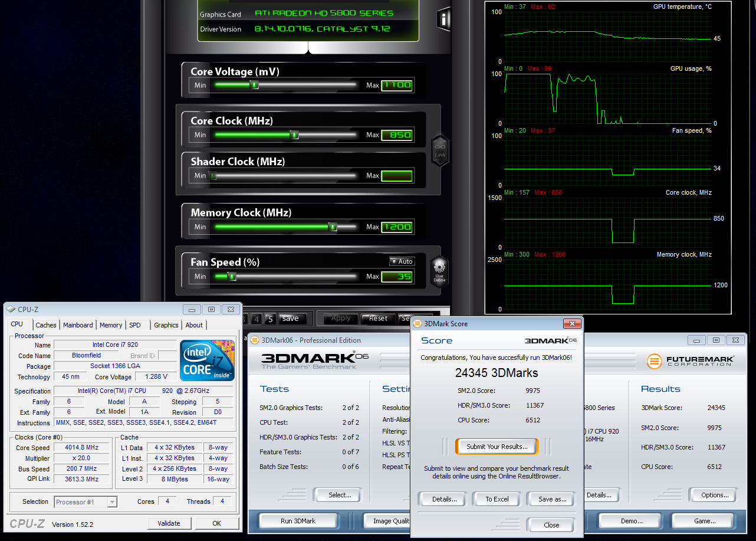
Task: Click the Afterburner Reset button
Action: tap(378, 319)
